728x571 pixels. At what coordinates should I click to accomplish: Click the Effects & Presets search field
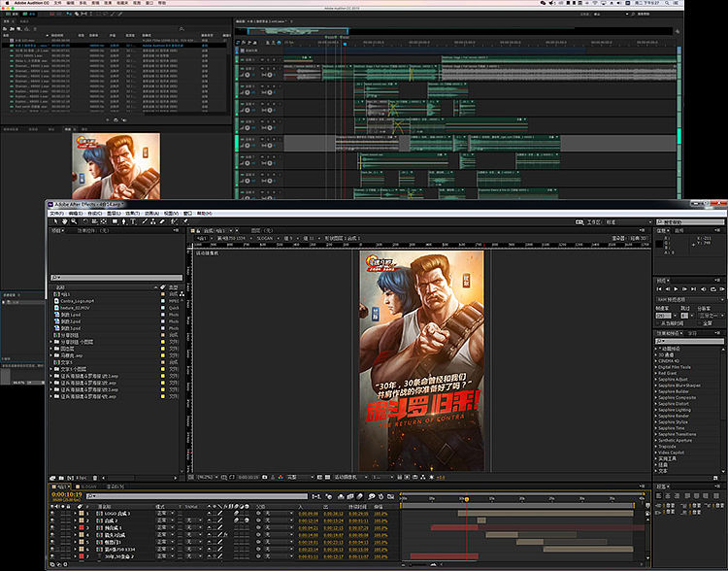[690, 341]
